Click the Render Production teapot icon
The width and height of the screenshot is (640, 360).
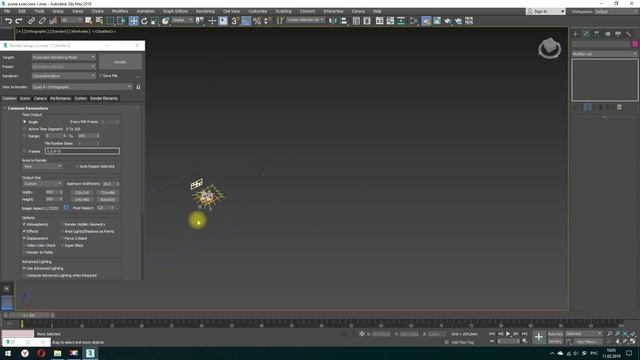448,21
